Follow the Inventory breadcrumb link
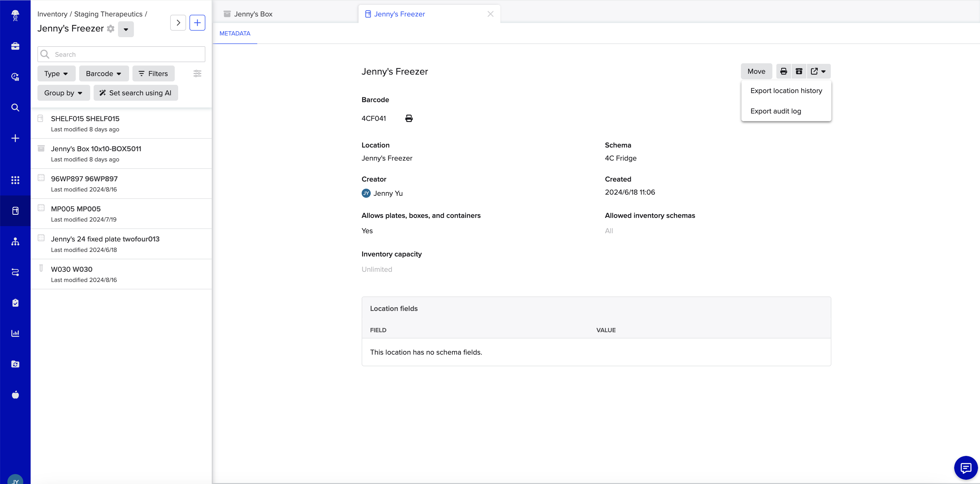This screenshot has height=484, width=980. 52,14
